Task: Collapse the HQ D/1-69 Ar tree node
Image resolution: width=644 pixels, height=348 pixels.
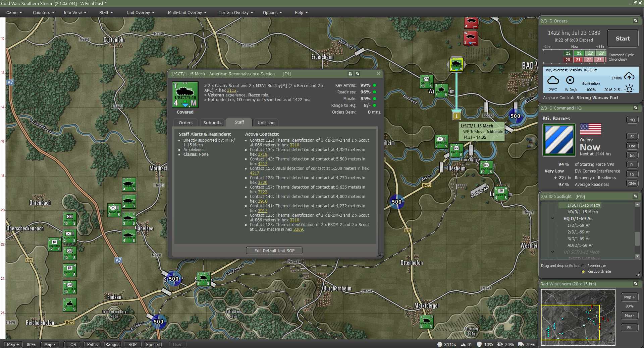Action: tap(552, 218)
